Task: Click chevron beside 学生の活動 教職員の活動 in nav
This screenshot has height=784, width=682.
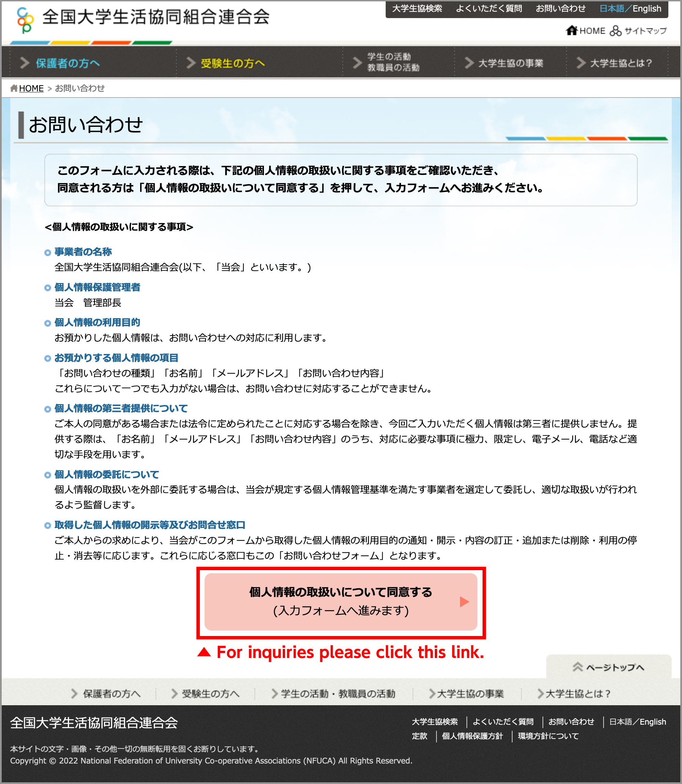Action: point(357,62)
